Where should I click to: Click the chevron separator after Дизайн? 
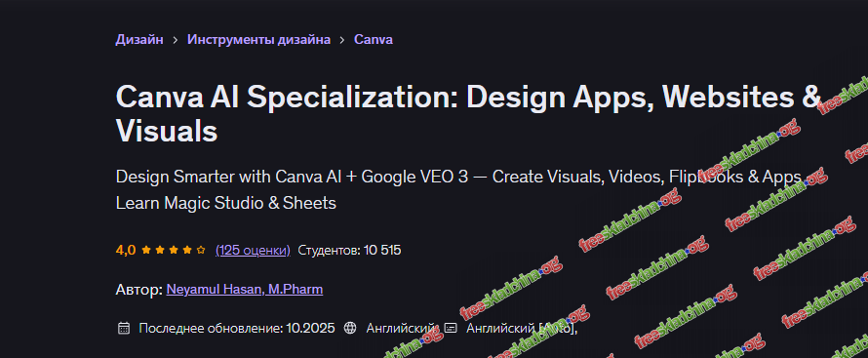pyautogui.click(x=176, y=40)
